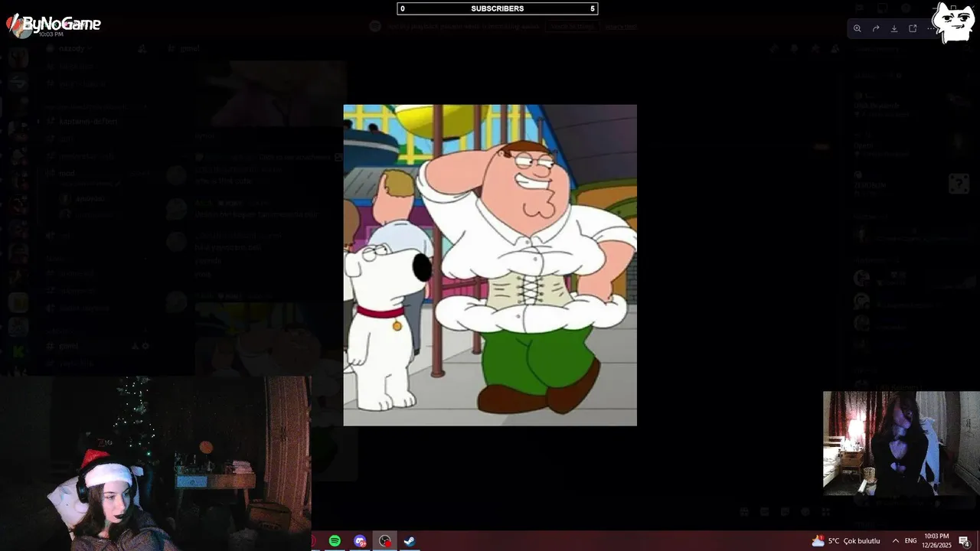Open the image in browser icon
The height and width of the screenshot is (551, 980).
tap(913, 28)
